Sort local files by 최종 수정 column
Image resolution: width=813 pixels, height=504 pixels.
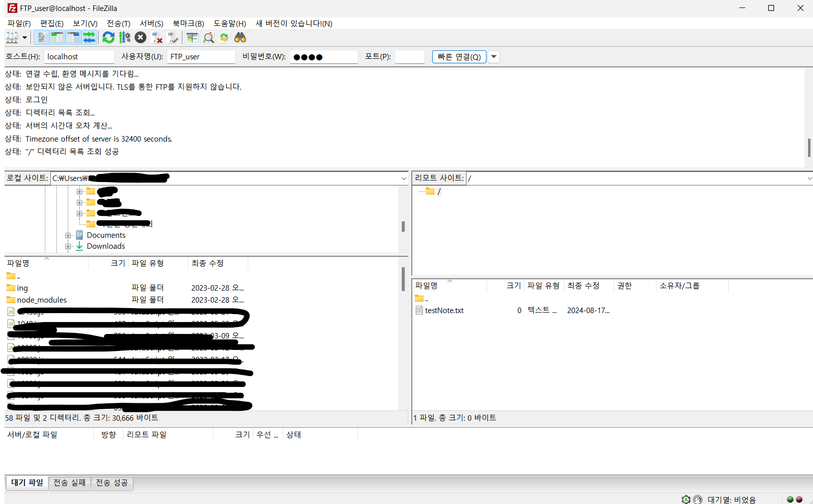point(218,263)
